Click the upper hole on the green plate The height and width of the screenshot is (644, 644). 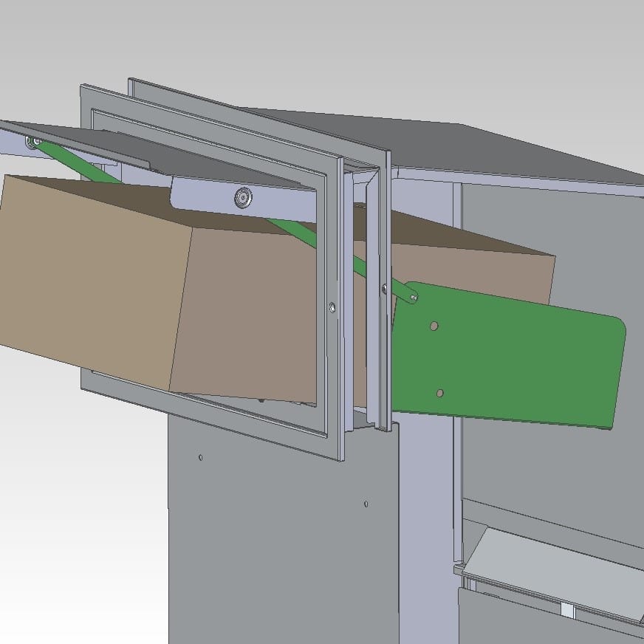point(434,326)
